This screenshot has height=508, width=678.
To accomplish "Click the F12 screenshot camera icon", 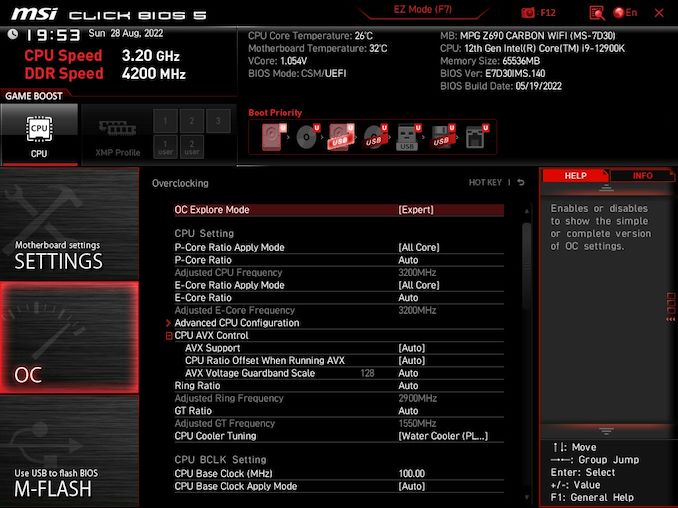I will (528, 13).
